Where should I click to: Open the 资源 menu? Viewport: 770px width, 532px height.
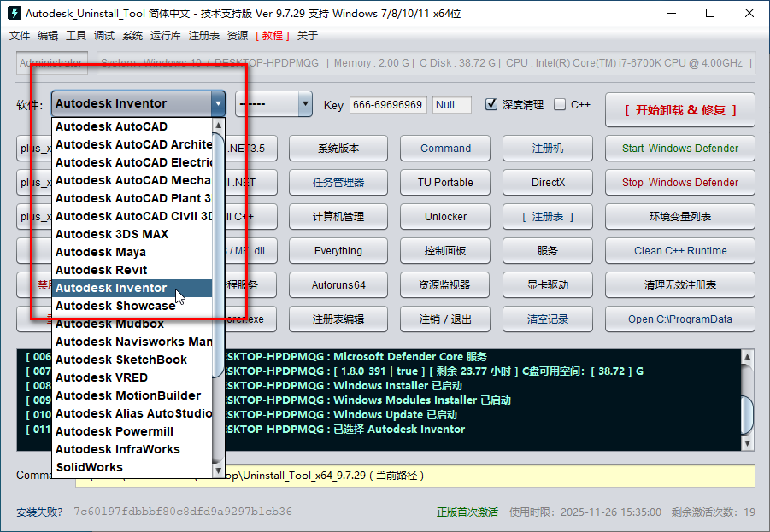pyautogui.click(x=238, y=35)
